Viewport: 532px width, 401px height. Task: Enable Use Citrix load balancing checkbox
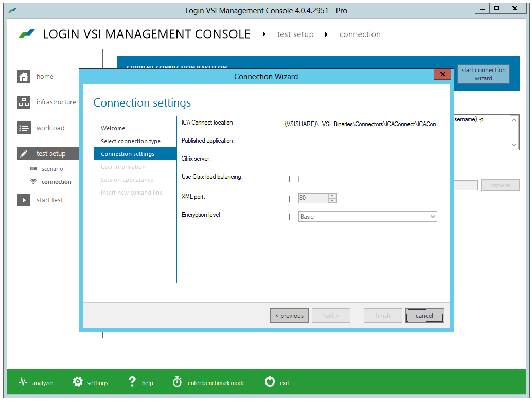pos(287,179)
